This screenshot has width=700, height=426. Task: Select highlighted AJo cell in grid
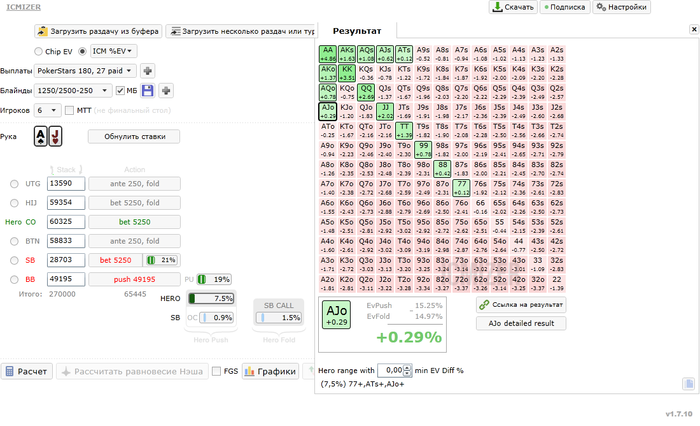click(x=328, y=112)
